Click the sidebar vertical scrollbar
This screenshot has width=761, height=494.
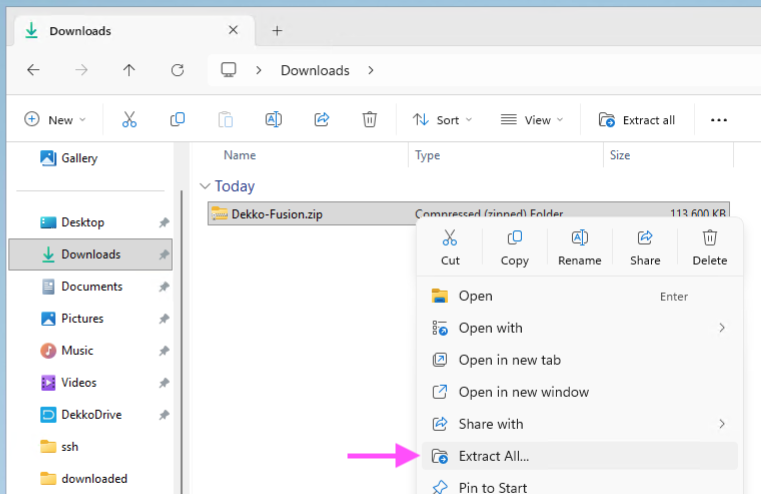182,340
